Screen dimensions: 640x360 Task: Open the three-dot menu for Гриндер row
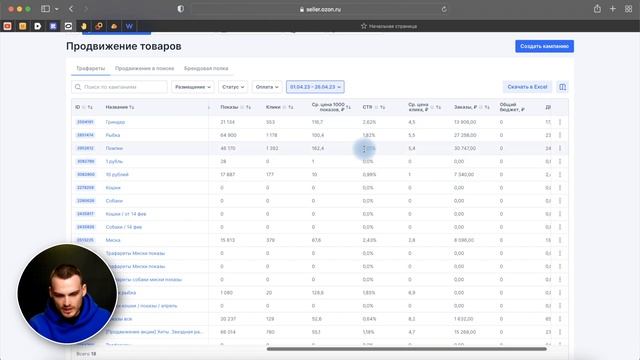(560, 122)
